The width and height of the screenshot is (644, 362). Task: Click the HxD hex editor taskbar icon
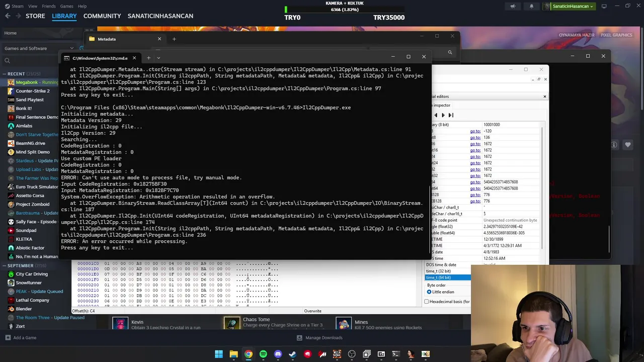click(x=426, y=354)
